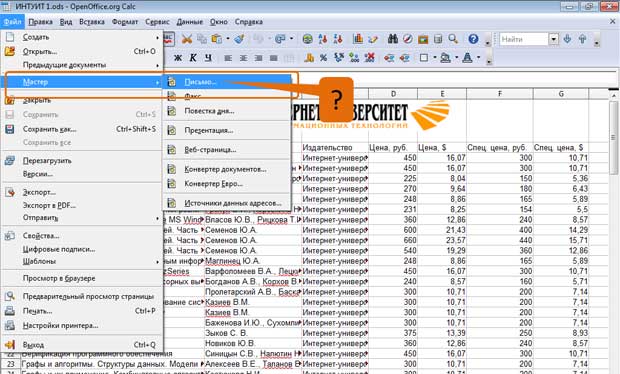Expand the Создать submenu arrow
Viewport: 620px width, 374px height.
(x=157, y=37)
